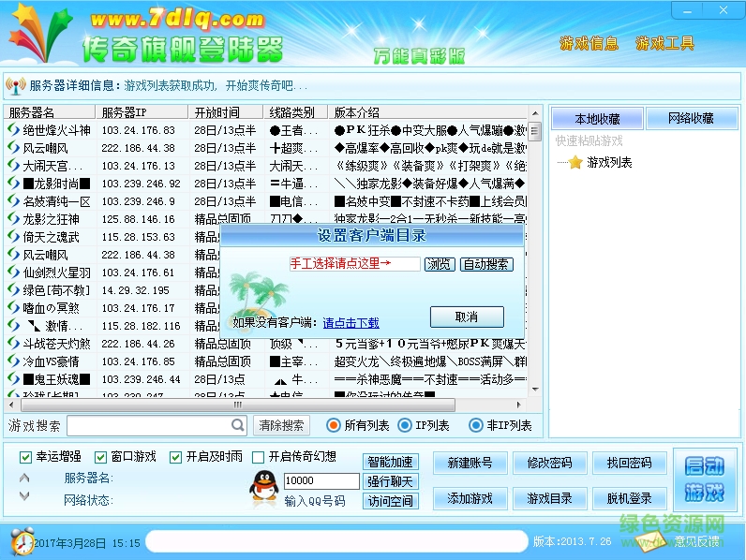Enable the 开启传奇幻想 checkbox
The height and width of the screenshot is (560, 746).
(259, 457)
